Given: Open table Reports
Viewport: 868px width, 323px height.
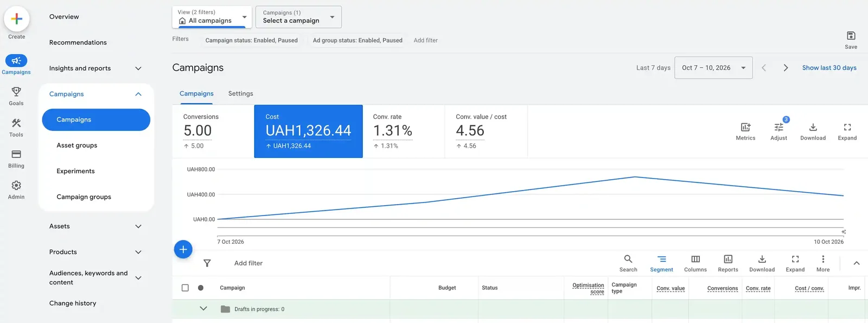Looking at the screenshot, I should point(728,263).
